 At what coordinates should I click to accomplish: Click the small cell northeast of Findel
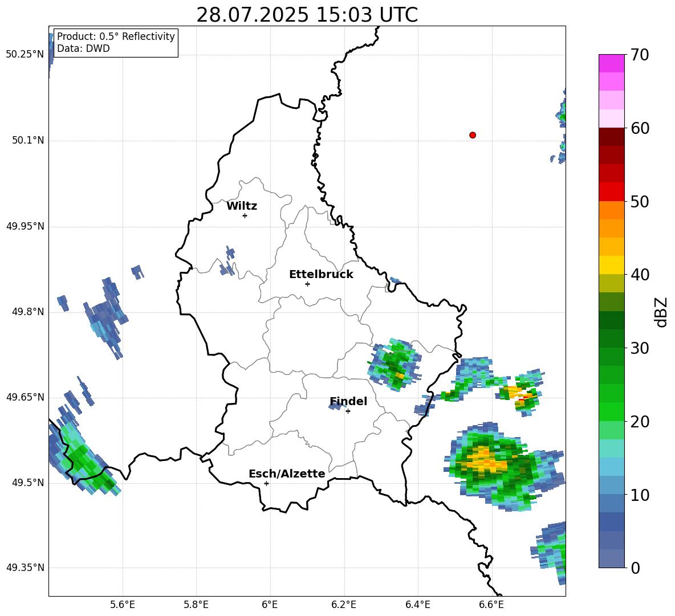coord(394,365)
